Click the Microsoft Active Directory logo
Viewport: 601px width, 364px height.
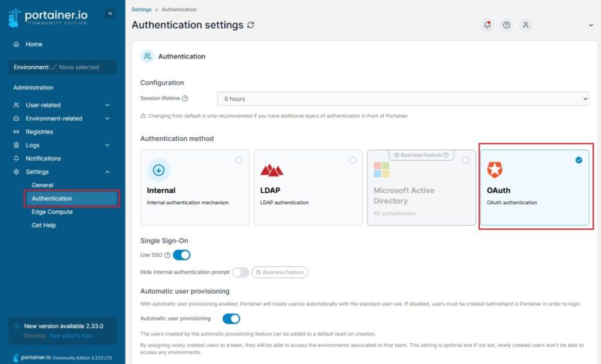click(382, 170)
